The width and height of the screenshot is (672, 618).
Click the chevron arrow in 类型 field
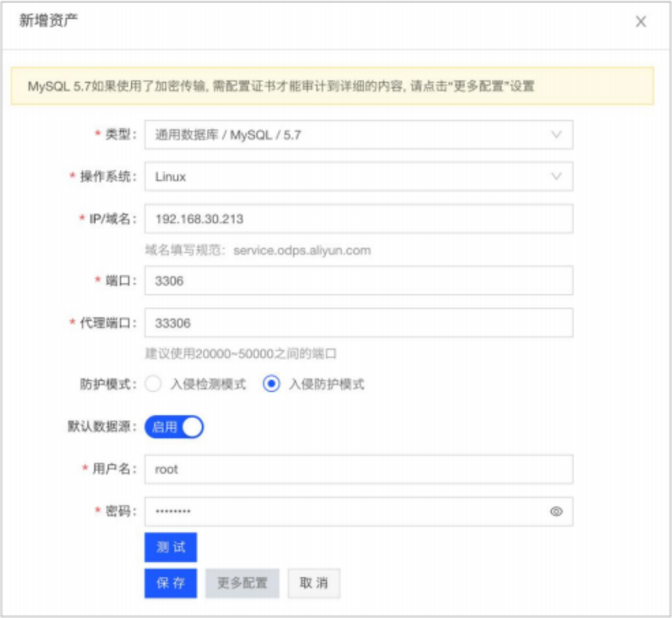pyautogui.click(x=556, y=134)
